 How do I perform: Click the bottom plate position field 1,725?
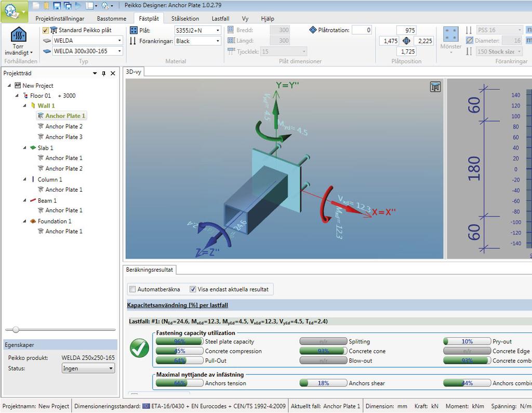click(406, 51)
